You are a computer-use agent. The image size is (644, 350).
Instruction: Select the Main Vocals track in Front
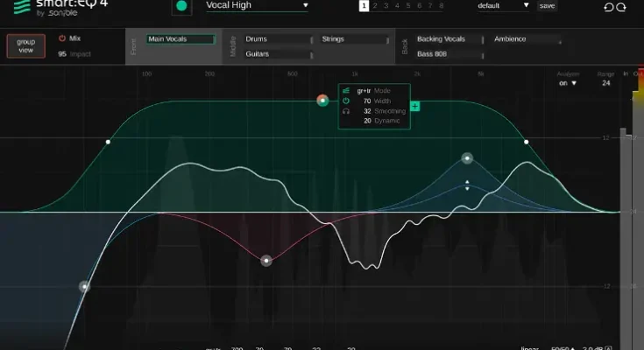pyautogui.click(x=180, y=39)
